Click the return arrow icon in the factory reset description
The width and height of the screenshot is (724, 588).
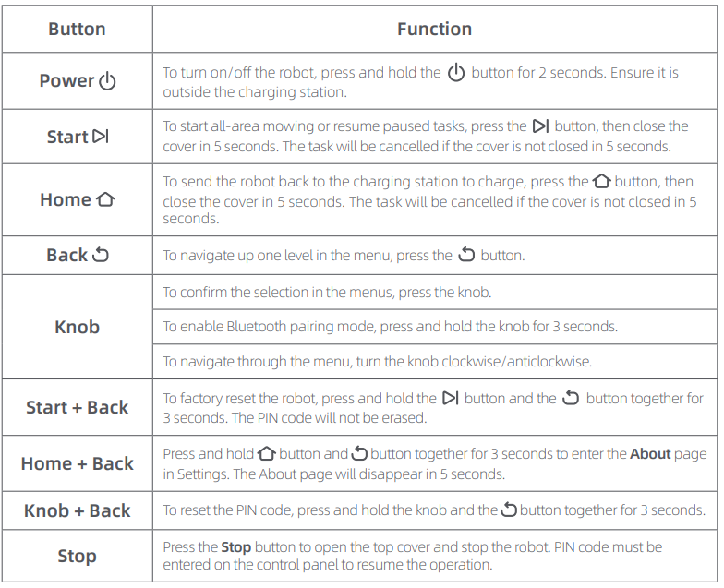(571, 399)
